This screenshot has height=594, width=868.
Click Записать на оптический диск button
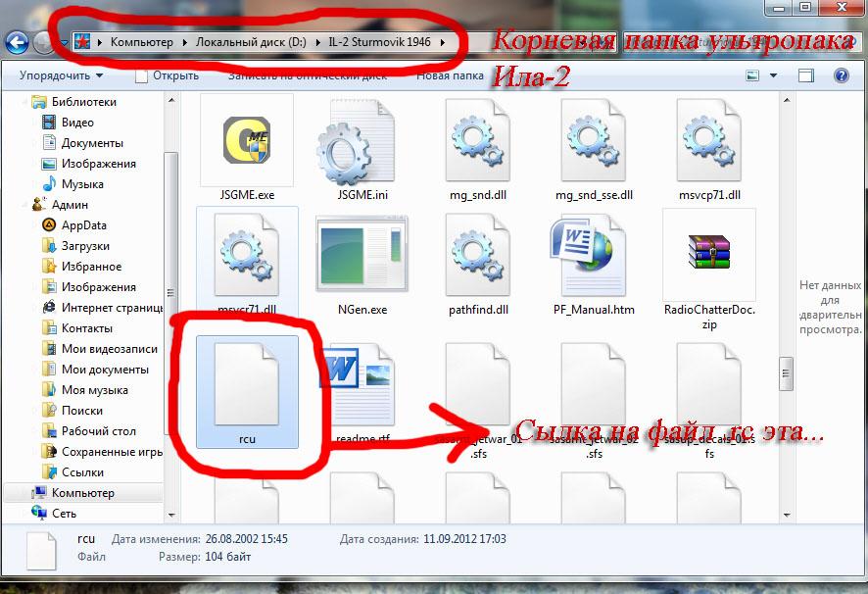308,75
